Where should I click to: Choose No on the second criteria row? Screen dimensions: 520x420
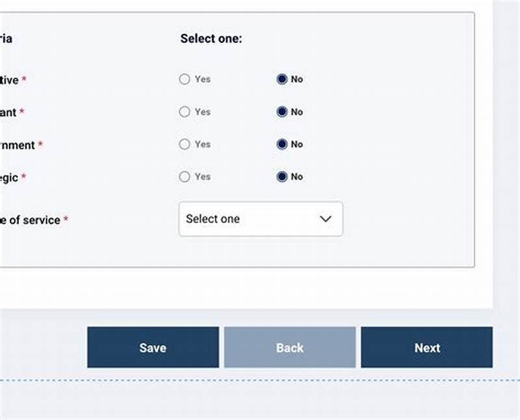tap(282, 112)
